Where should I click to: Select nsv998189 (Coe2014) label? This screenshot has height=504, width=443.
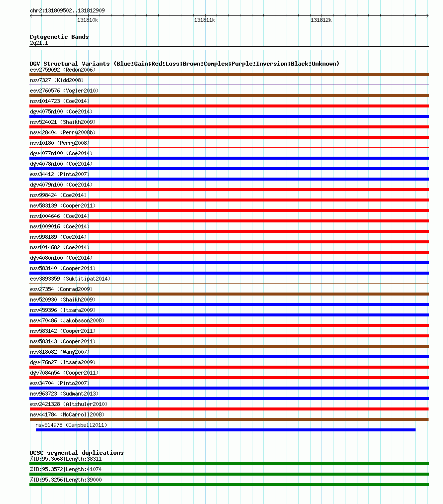58,237
